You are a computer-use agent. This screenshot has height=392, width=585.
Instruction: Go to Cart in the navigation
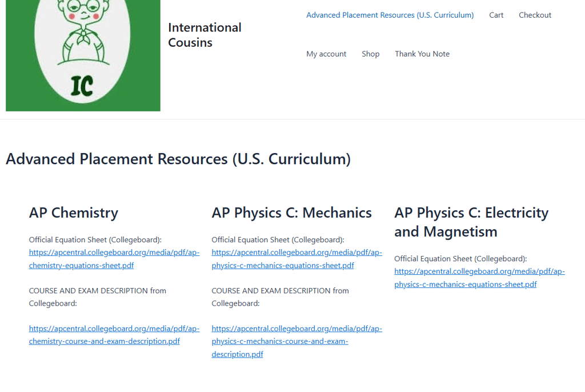(x=496, y=15)
